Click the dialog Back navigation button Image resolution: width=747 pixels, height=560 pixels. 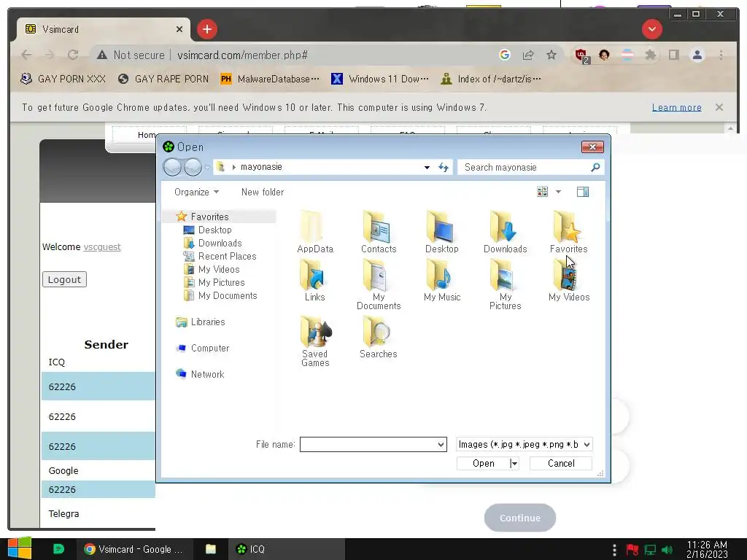tap(172, 167)
